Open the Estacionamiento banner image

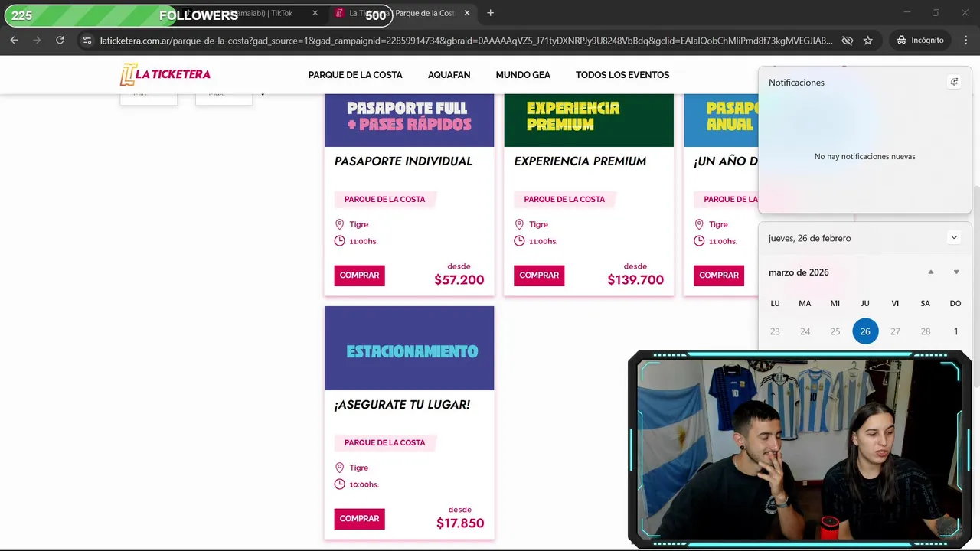(409, 348)
